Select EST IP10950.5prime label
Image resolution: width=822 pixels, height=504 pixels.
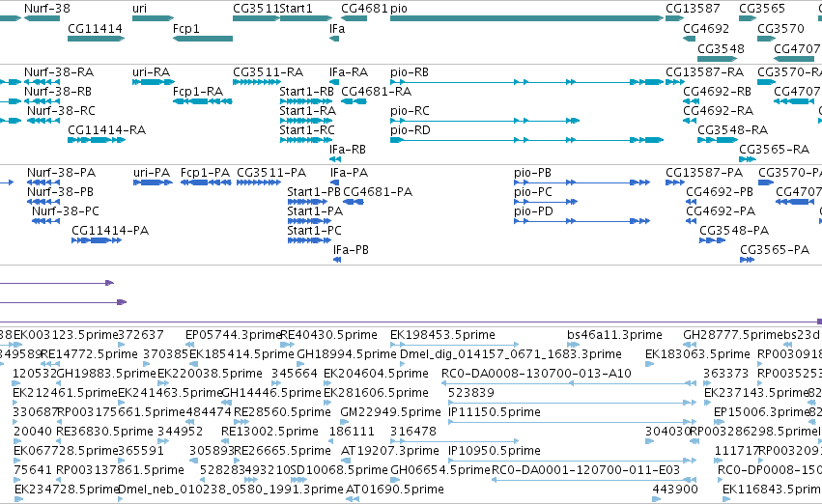pos(494,451)
